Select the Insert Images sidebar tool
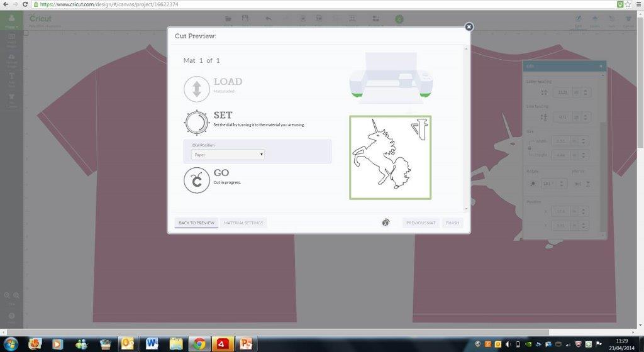Image resolution: width=644 pixels, height=352 pixels. tap(11, 40)
